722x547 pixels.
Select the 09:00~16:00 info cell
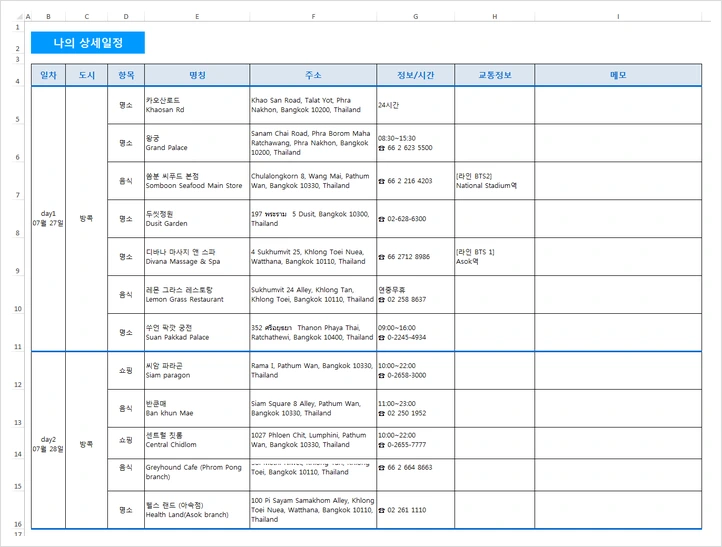415,332
